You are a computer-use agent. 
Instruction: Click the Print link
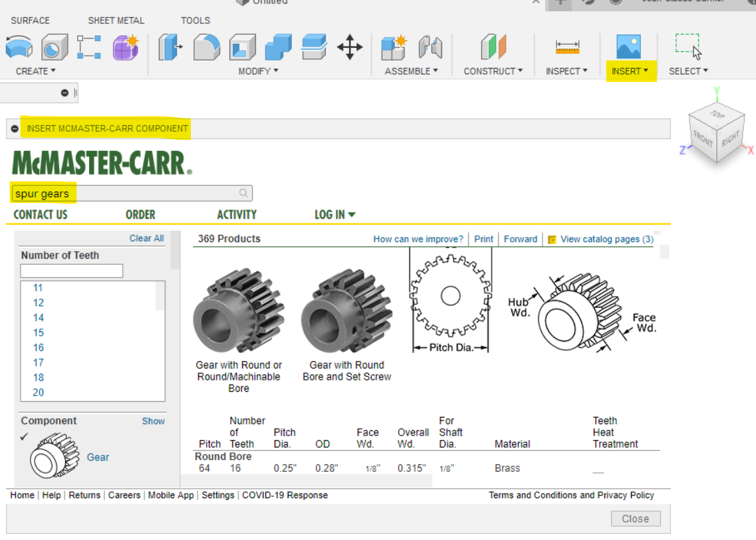click(x=483, y=239)
